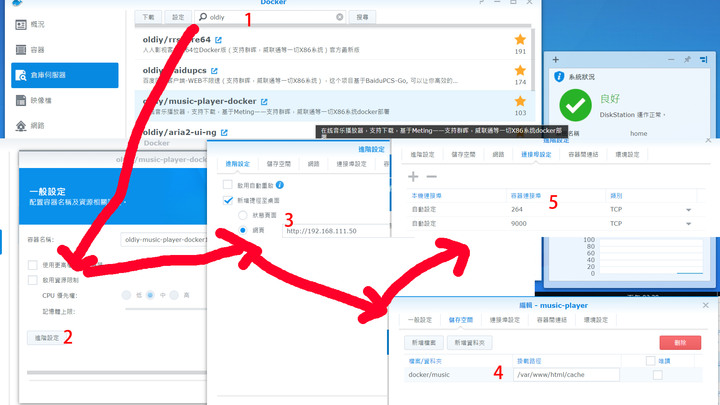This screenshot has height=405, width=720.
Task: Click the container port value 9000
Action: click(x=518, y=224)
